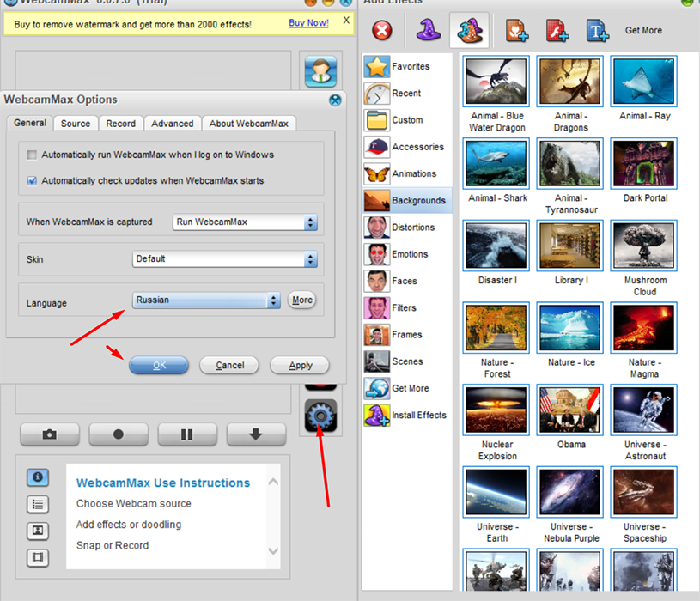Switch to the Source tab

(76, 124)
